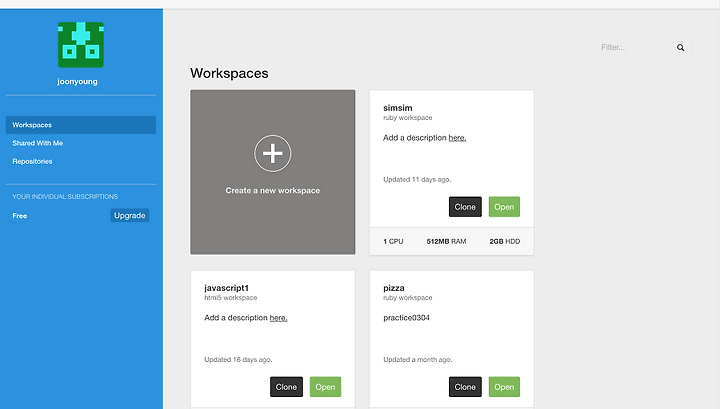Open the simsim workspace

504,207
